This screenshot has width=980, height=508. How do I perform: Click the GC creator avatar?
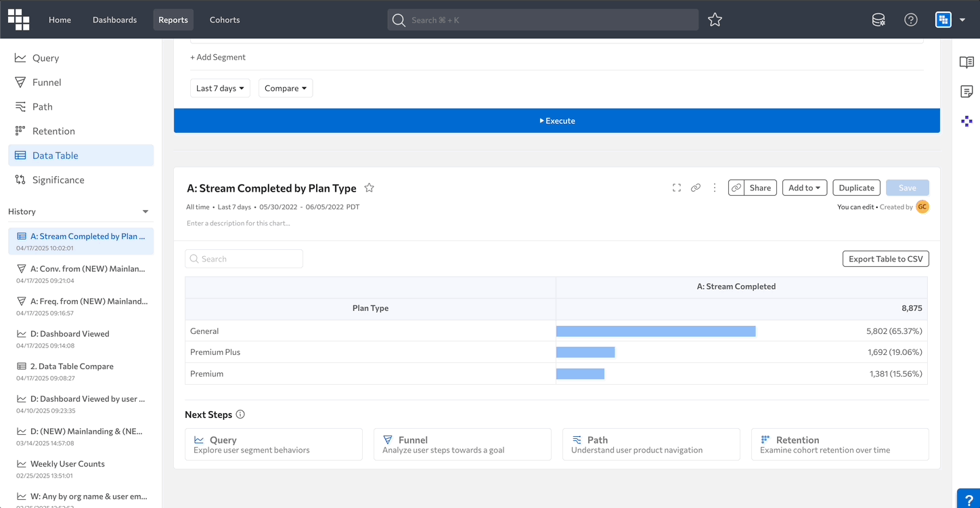click(922, 207)
